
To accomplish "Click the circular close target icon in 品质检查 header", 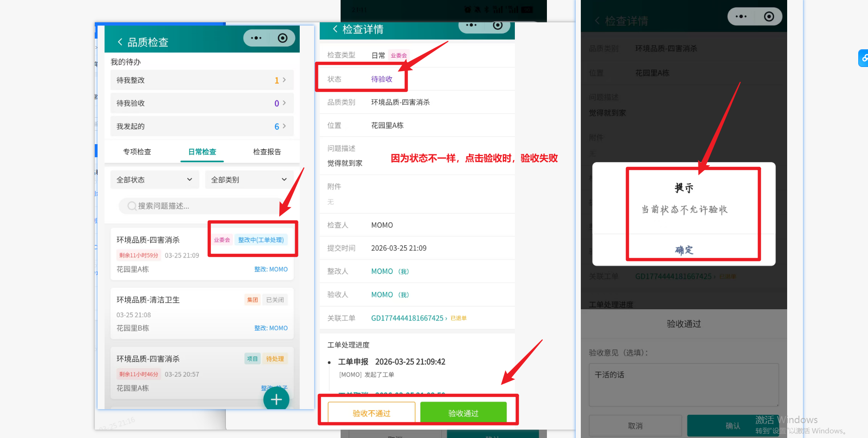I will (x=283, y=38).
